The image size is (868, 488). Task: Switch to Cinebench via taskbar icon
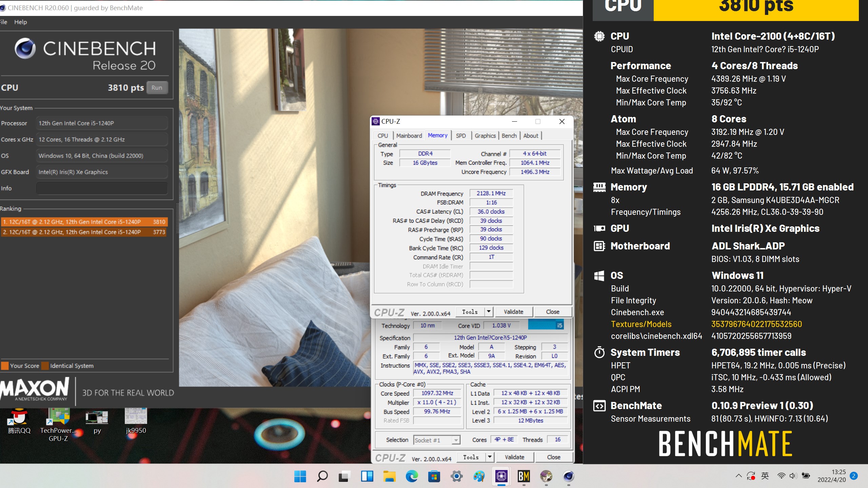click(569, 476)
